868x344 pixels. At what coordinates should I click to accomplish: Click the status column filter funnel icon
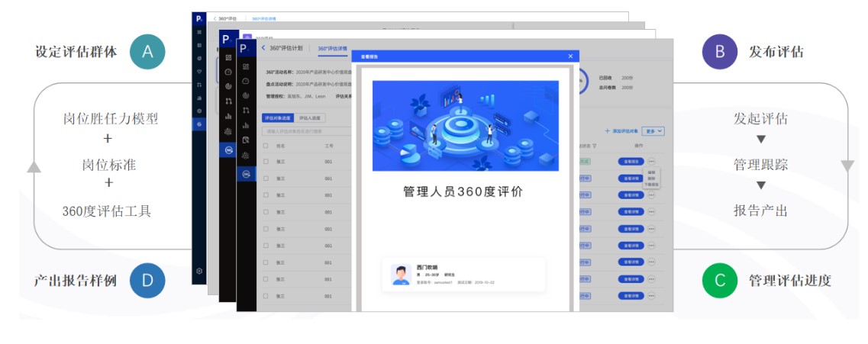pyautogui.click(x=594, y=145)
